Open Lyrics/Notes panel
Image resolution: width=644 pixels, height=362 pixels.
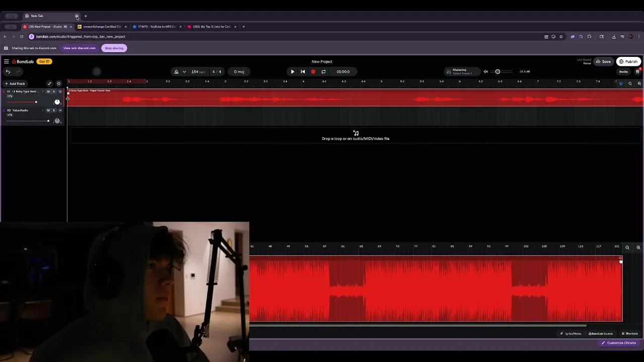(x=571, y=333)
